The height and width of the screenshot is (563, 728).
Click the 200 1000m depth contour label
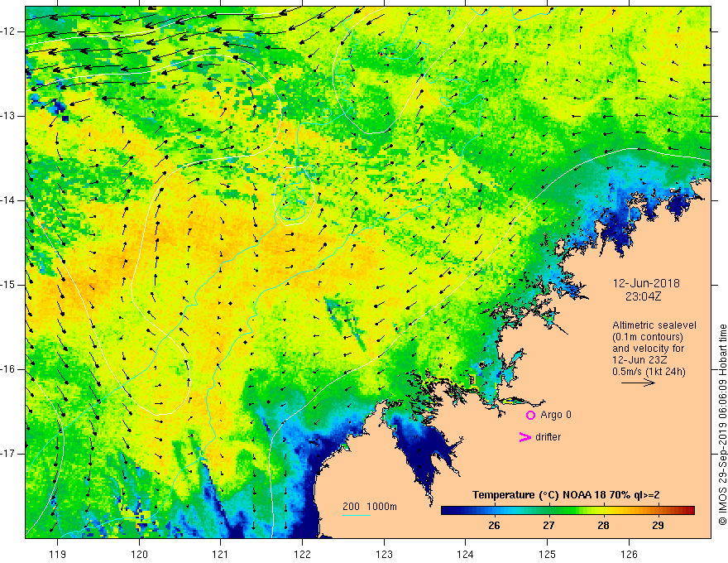(370, 507)
